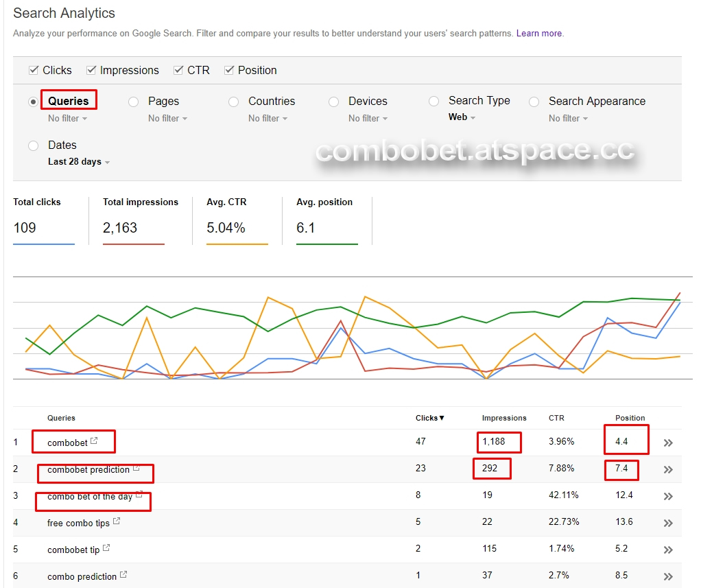Disable the CTR metric checkbox
The height and width of the screenshot is (588, 701).
178,70
